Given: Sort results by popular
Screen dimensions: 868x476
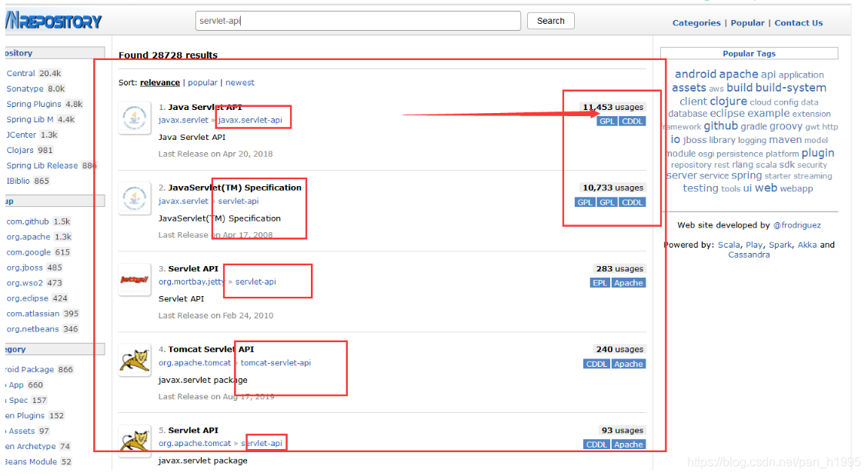Looking at the screenshot, I should click(202, 82).
